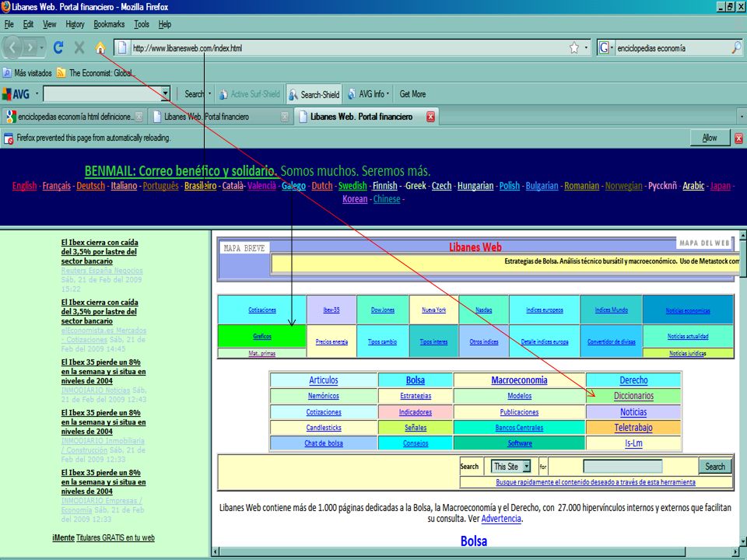
Task: Open the Candlesticks link
Action: pos(324,428)
